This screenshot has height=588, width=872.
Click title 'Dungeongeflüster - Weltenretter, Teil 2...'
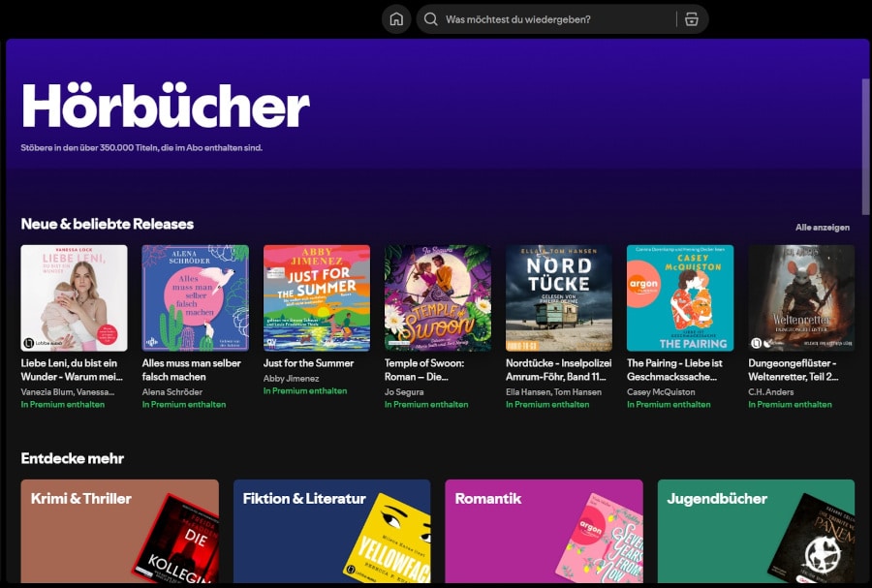(793, 370)
